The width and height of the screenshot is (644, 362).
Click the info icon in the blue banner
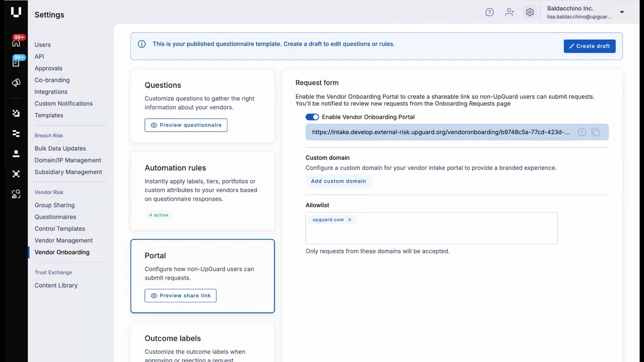tap(142, 44)
